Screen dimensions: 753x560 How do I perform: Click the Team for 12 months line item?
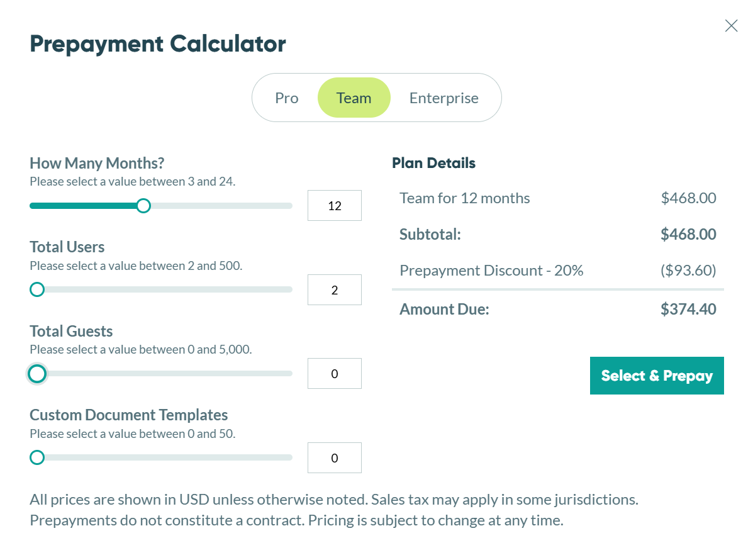tap(557, 198)
